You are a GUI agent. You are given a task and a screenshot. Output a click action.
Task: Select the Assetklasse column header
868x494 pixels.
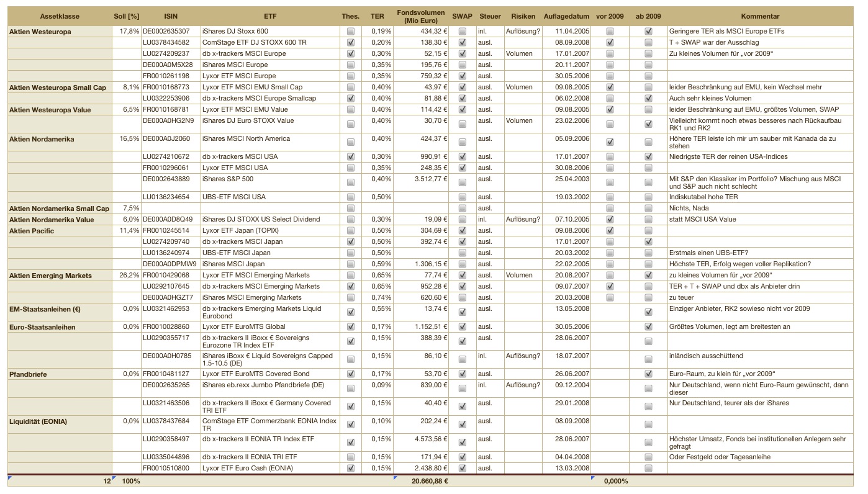tap(59, 16)
